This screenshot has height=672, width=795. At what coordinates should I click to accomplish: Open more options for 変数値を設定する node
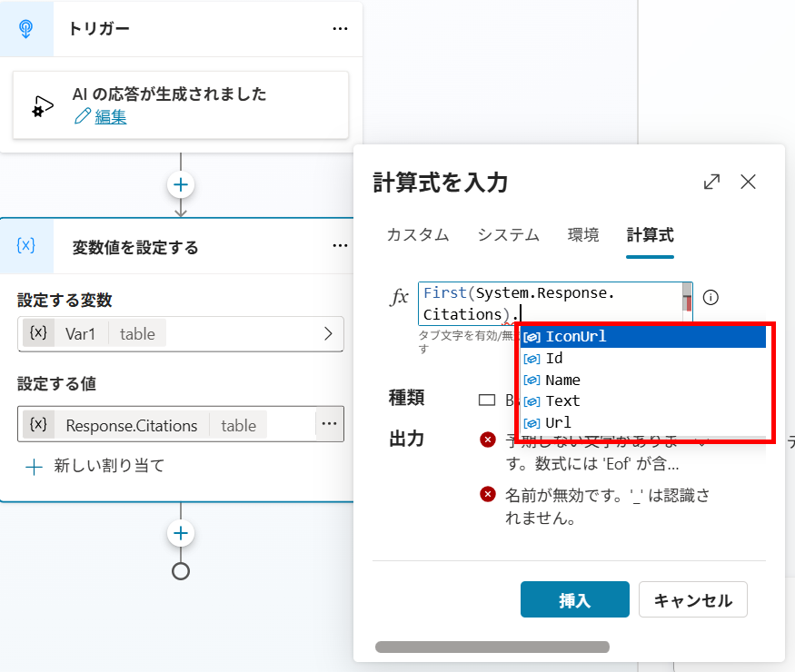(x=340, y=246)
